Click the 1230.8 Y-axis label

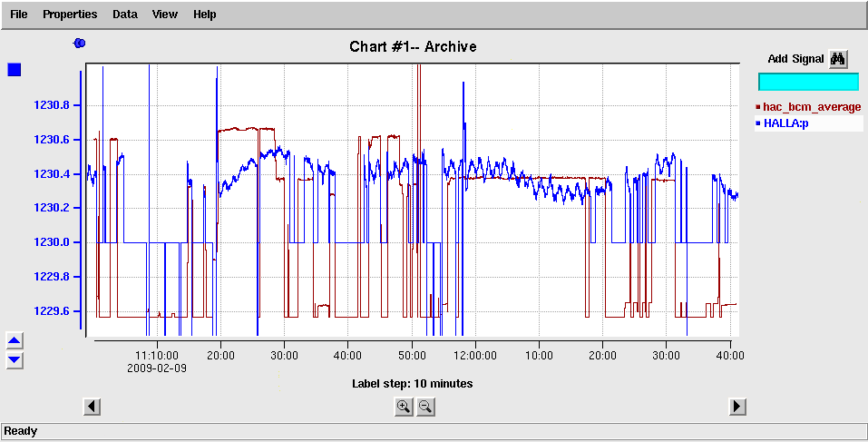(x=52, y=105)
